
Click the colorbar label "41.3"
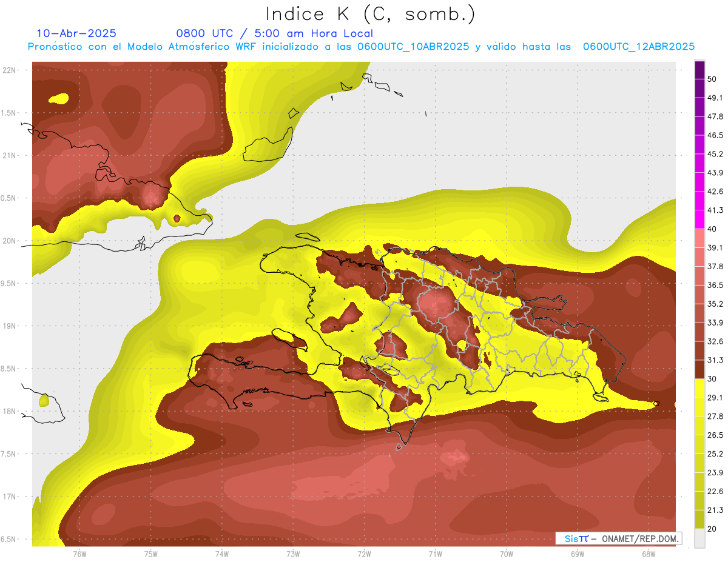pos(715,210)
